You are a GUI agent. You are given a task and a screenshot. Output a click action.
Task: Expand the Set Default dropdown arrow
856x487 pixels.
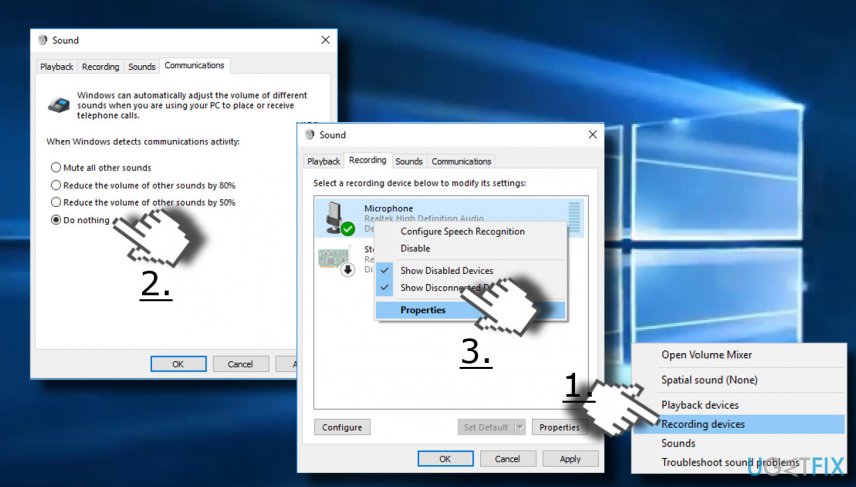tap(520, 427)
